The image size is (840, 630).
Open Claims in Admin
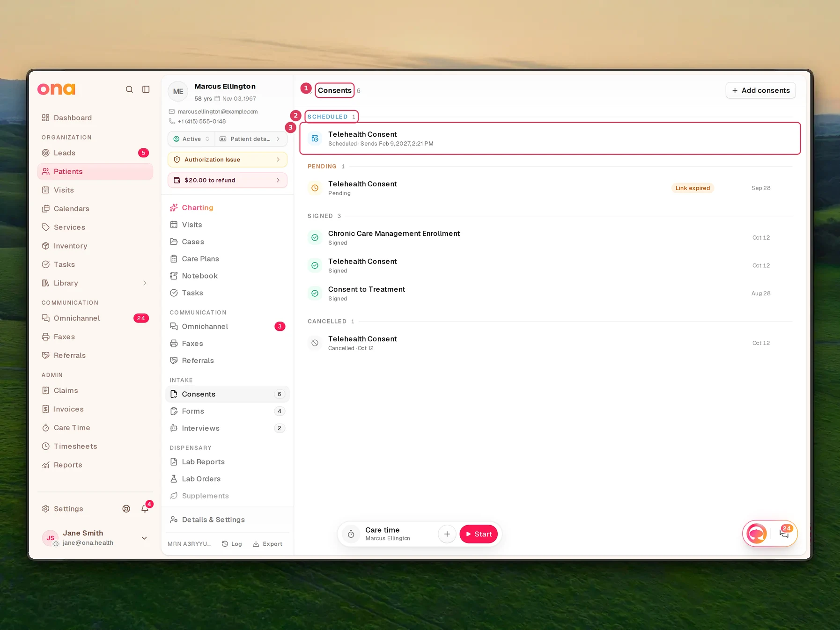pyautogui.click(x=95, y=391)
